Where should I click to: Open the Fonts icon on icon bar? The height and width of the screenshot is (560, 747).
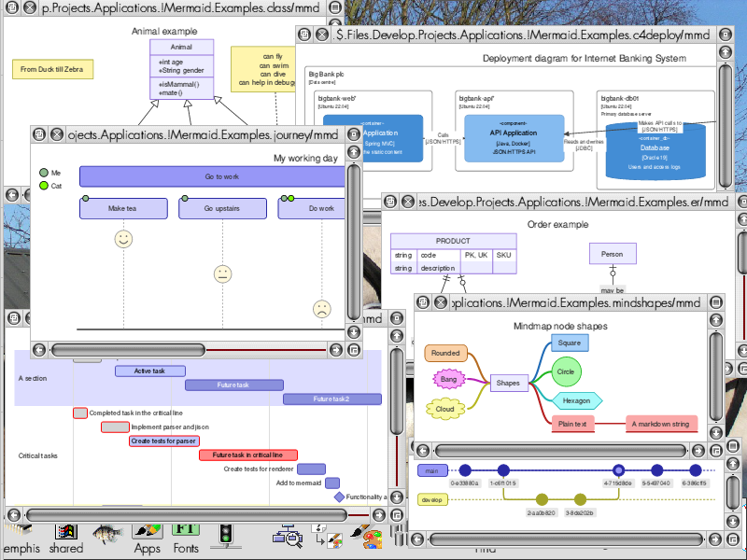(x=186, y=539)
